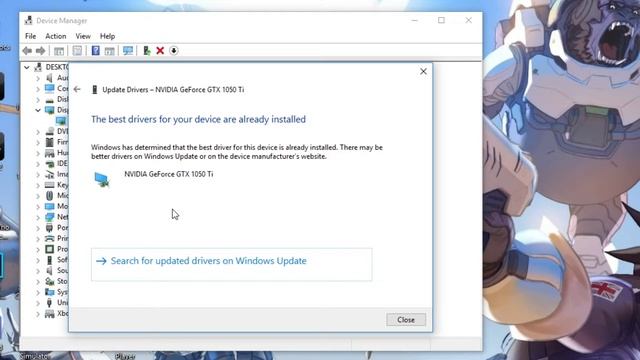640x360 pixels.
Task: Go back using the Update Drivers dialog arrow
Action: click(77, 89)
